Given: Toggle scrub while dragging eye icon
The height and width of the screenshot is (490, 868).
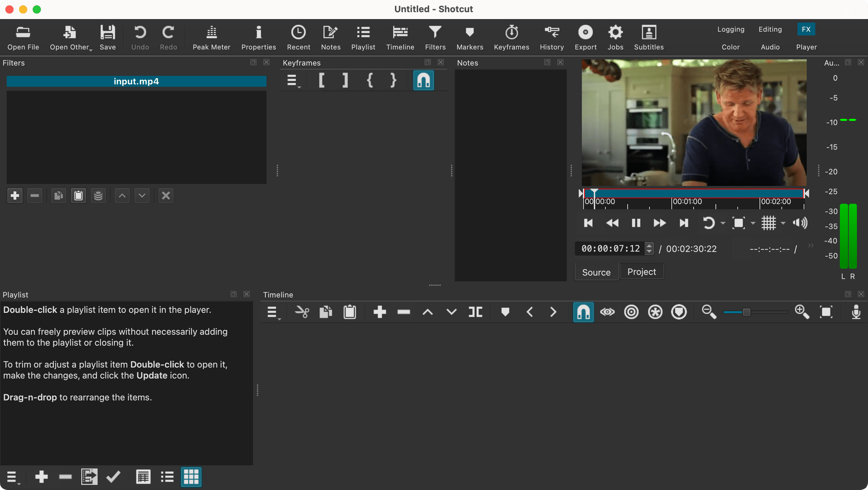Looking at the screenshot, I should [607, 312].
